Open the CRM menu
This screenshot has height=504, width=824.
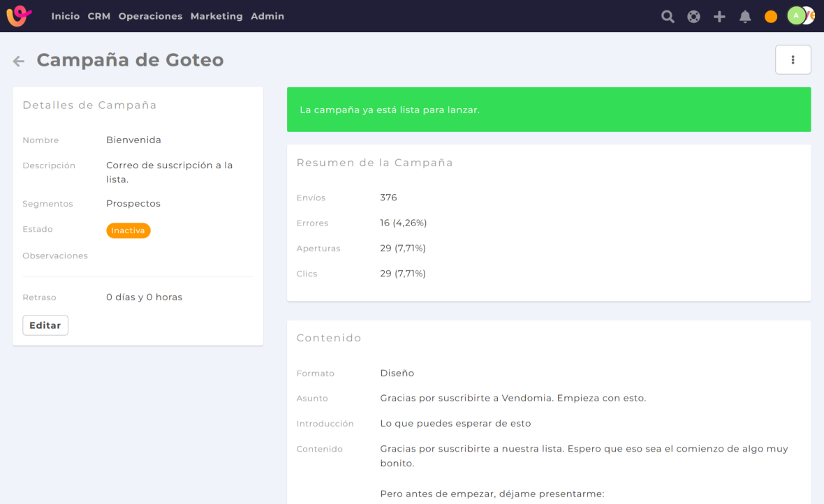(99, 16)
